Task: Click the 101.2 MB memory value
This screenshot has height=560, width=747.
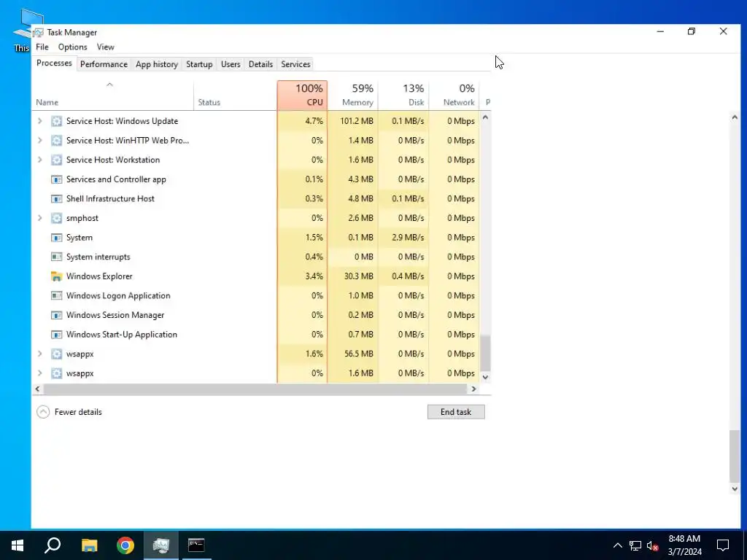Action: point(356,121)
